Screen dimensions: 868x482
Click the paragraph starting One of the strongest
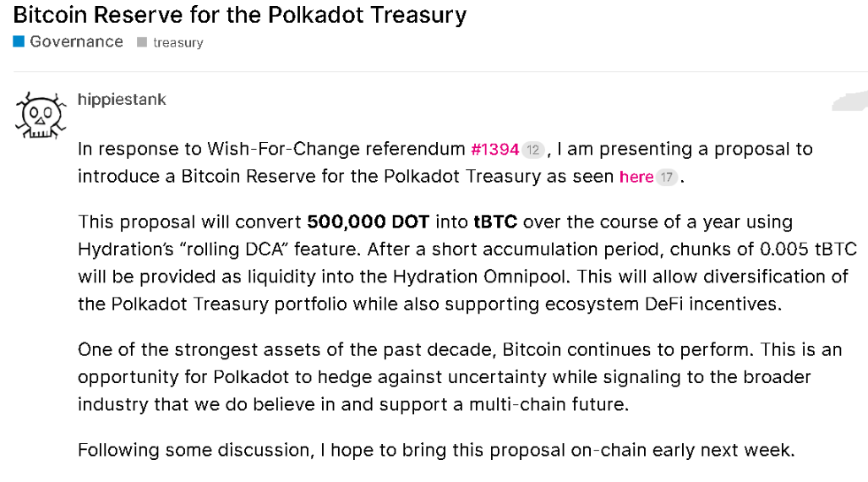pyautogui.click(x=460, y=377)
